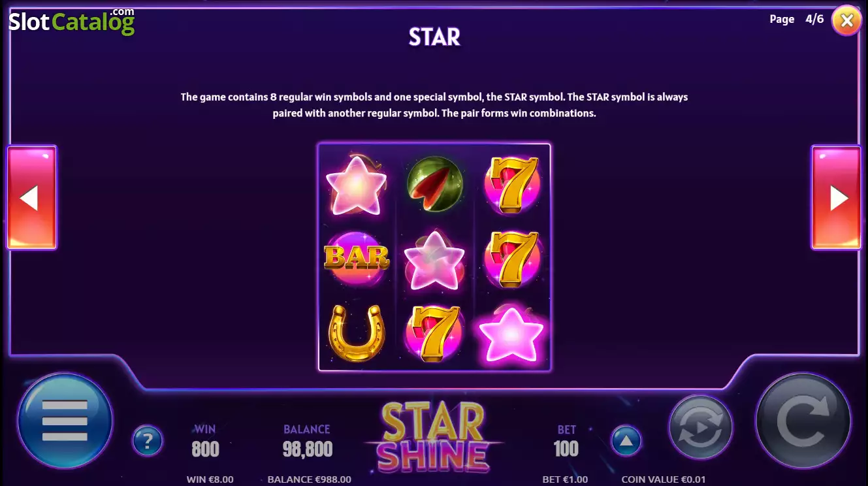Click the Star Shine game logo
The height and width of the screenshot is (486, 868).
click(434, 437)
